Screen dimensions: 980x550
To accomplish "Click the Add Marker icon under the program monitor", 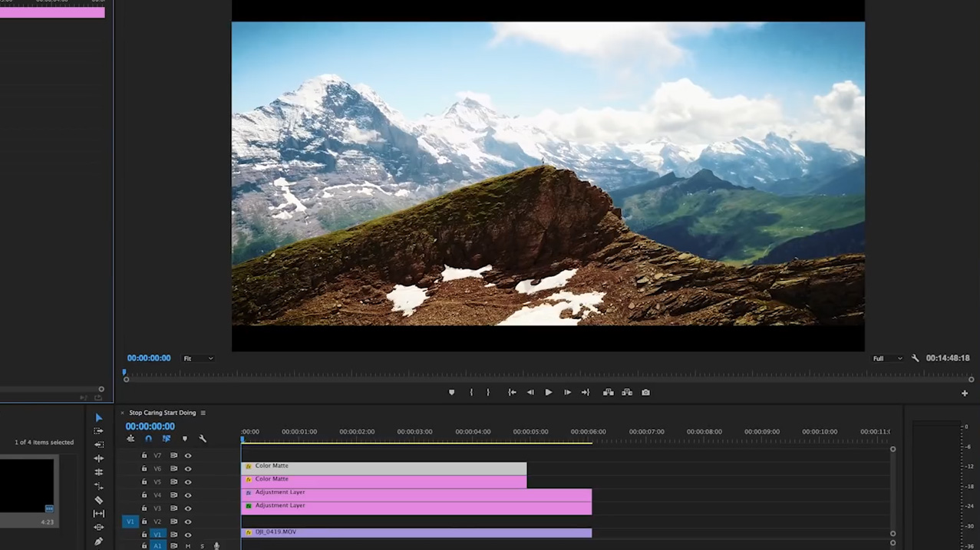I will (x=451, y=392).
